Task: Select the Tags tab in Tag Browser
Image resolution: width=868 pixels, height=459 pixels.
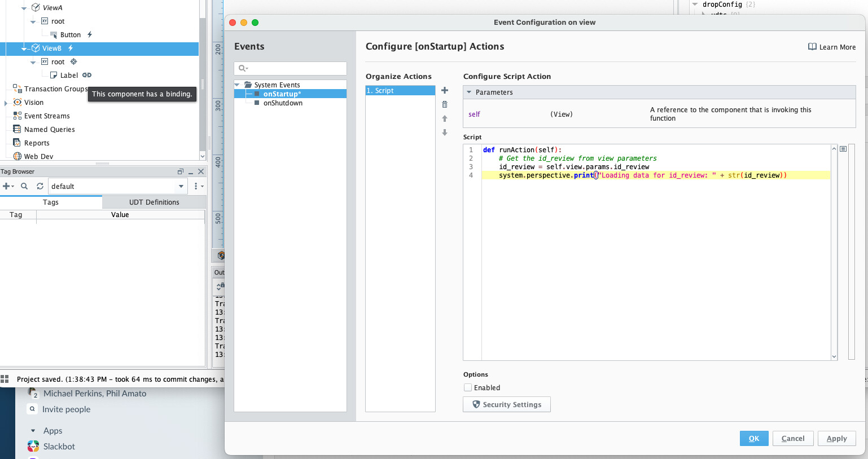Action: tap(51, 202)
